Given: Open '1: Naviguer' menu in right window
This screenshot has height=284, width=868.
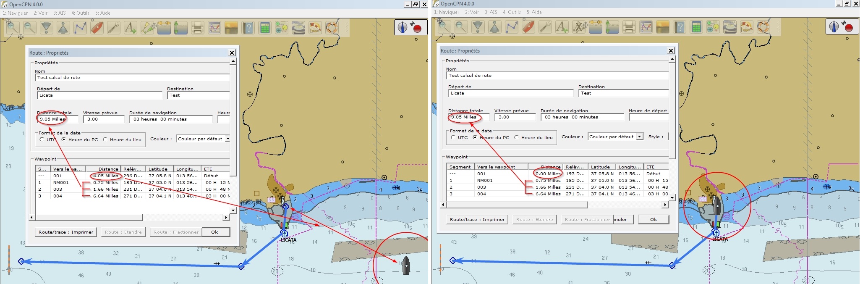Looking at the screenshot, I should 447,12.
